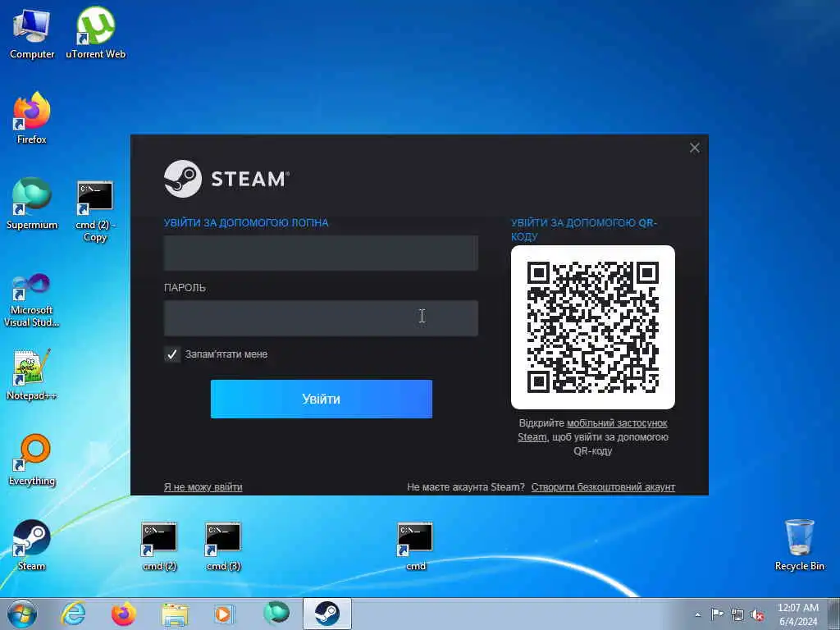
Task: Click 'Я не можу ввійти' link
Action: click(203, 487)
